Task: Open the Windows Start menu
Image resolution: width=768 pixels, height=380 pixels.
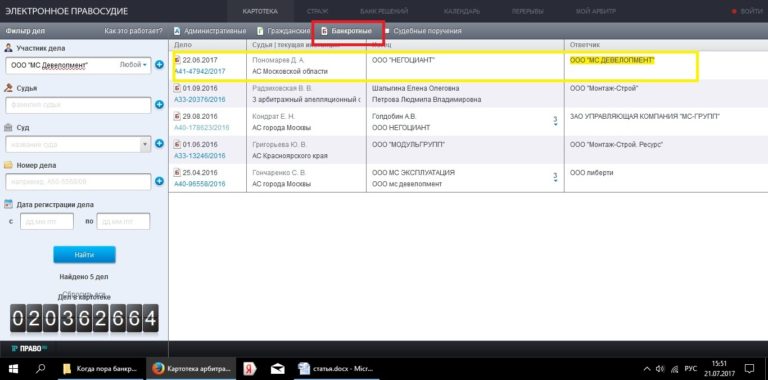Action: click(x=13, y=369)
